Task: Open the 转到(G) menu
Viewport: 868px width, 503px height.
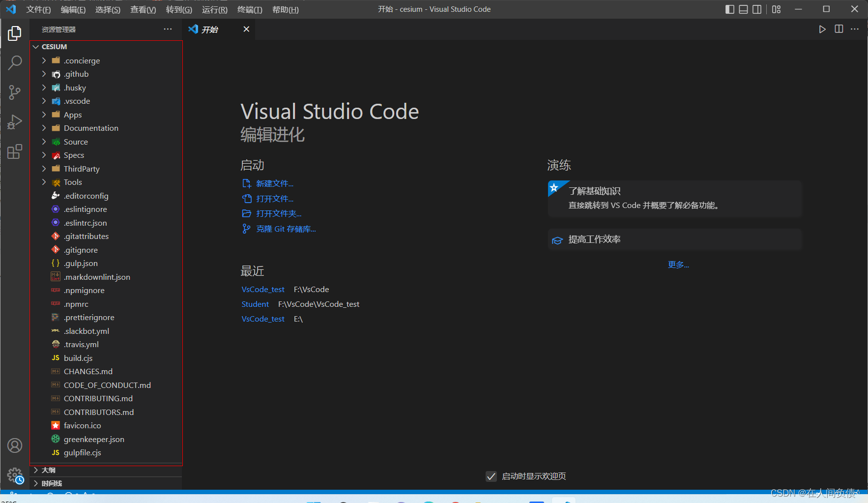Action: (179, 9)
